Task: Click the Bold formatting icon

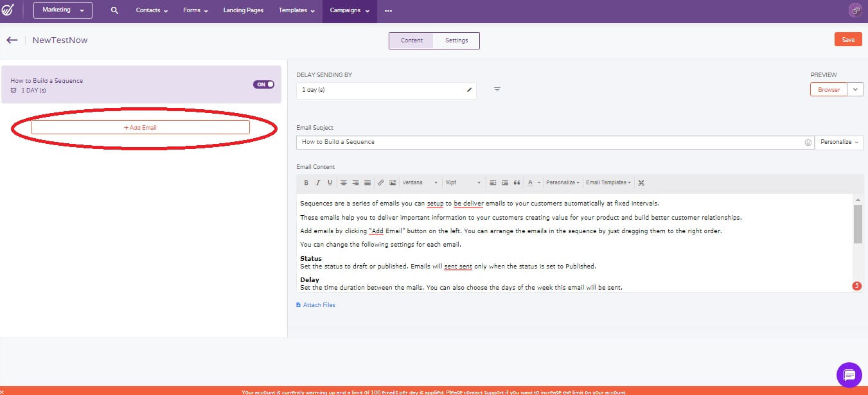Action: (306, 183)
